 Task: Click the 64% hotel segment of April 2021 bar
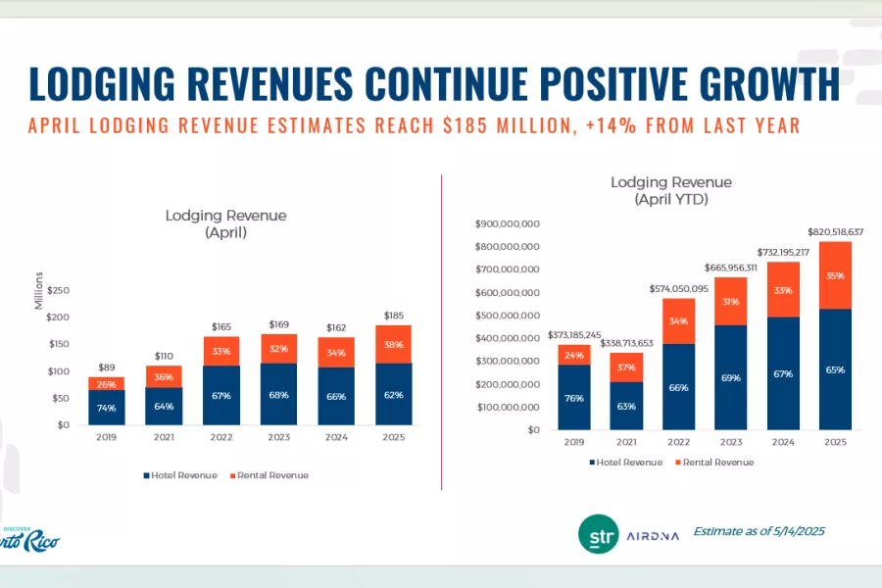click(164, 407)
